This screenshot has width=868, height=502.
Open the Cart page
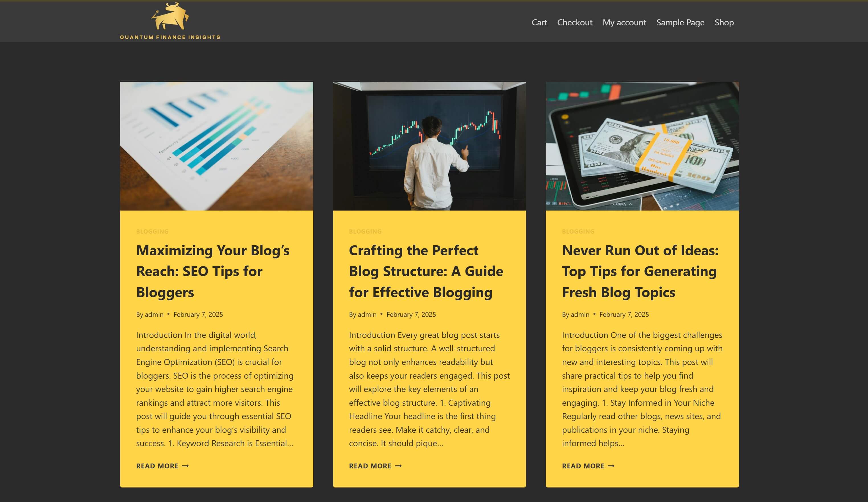539,23
